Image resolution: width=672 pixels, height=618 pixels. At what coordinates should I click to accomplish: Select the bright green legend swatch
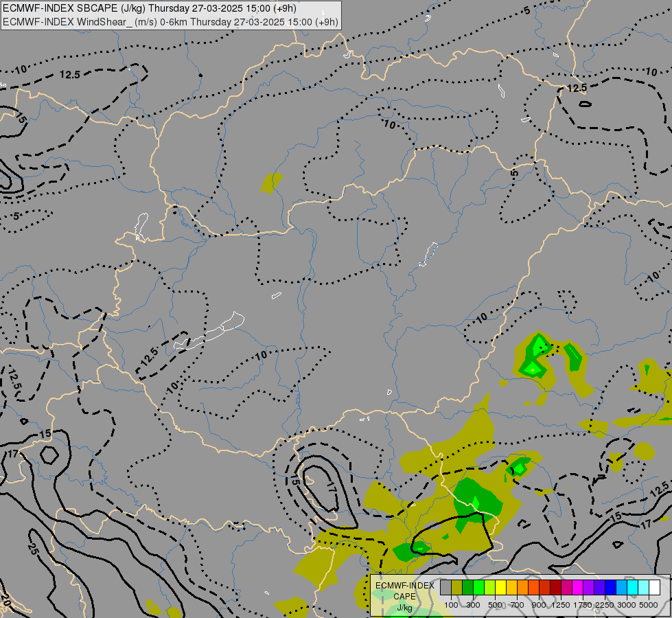point(478,588)
